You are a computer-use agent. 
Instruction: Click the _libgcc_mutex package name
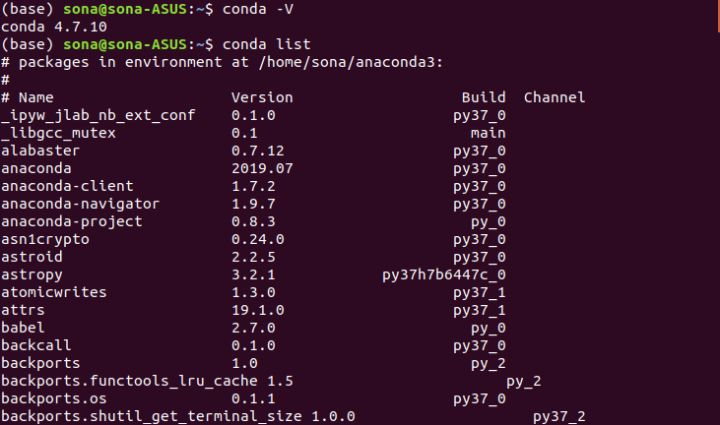tap(58, 133)
